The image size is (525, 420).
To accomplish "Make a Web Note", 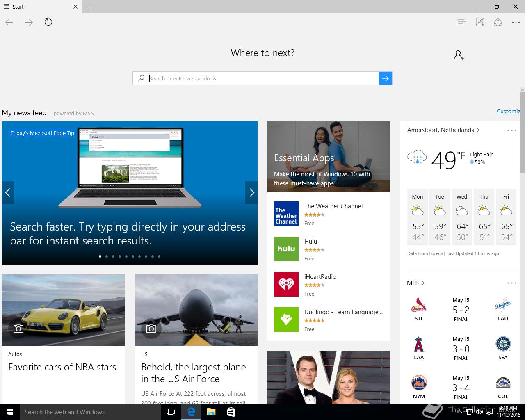I will click(x=479, y=22).
